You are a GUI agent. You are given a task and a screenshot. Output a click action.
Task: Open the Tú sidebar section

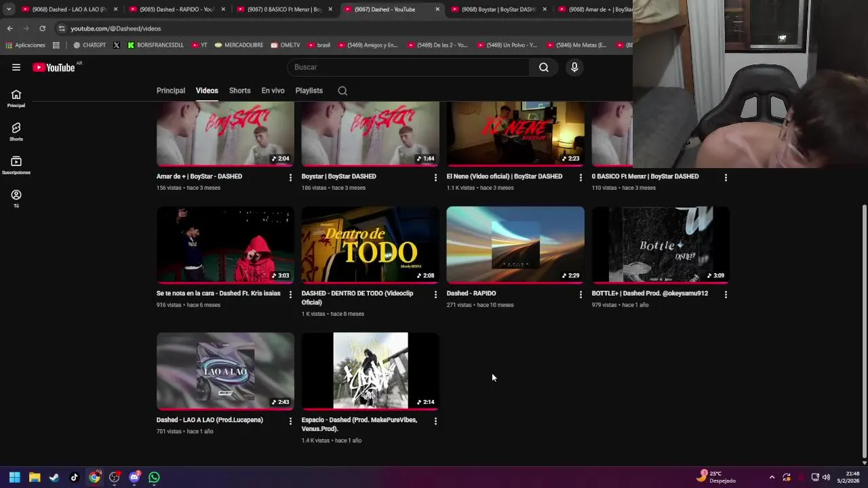click(x=16, y=199)
